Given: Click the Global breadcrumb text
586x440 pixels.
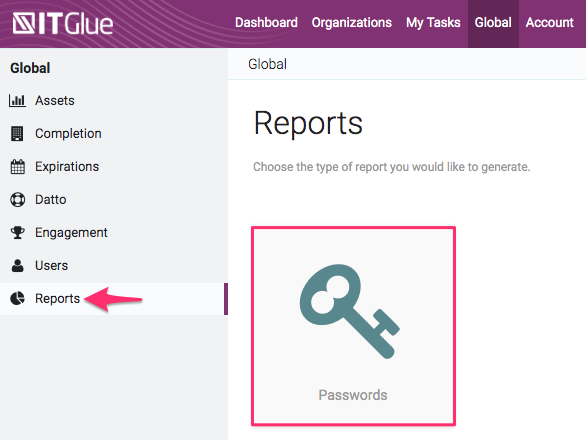Looking at the screenshot, I should 268,64.
